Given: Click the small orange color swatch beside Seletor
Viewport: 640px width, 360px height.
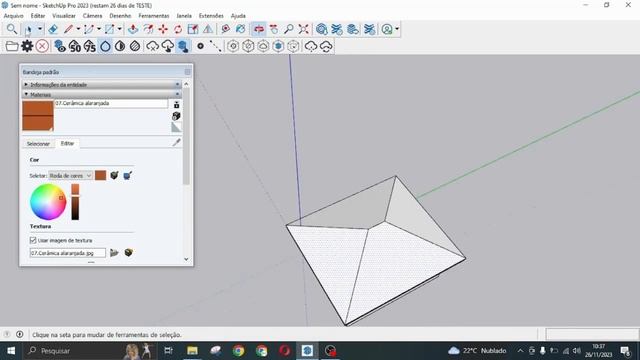Looking at the screenshot, I should click(x=100, y=176).
